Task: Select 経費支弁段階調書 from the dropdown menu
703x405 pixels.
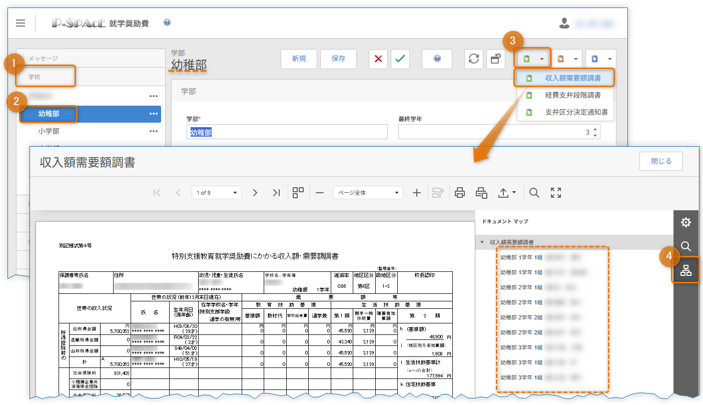Action: point(565,95)
